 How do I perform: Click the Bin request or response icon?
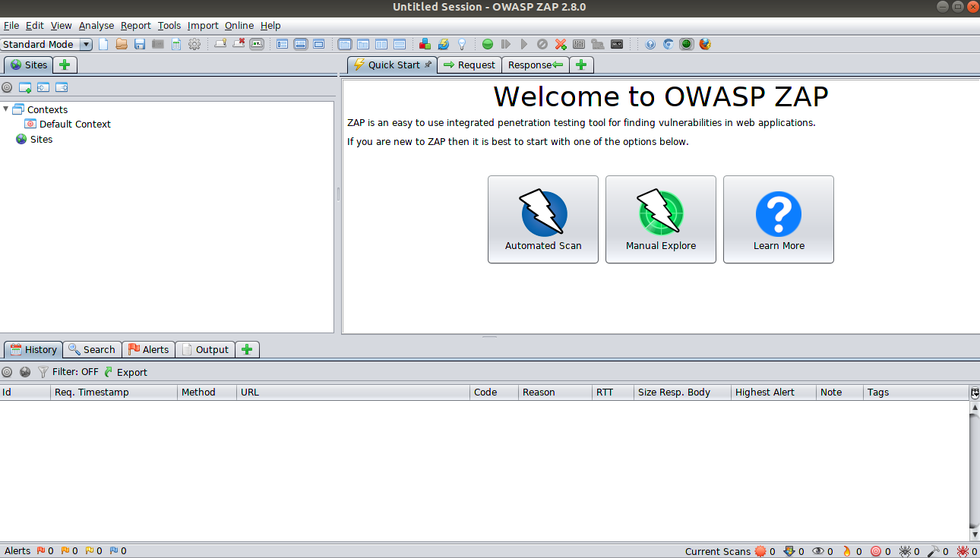click(x=542, y=44)
